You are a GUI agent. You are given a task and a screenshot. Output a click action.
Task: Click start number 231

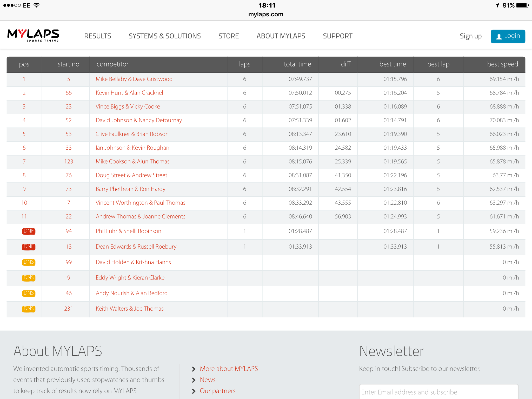click(69, 309)
